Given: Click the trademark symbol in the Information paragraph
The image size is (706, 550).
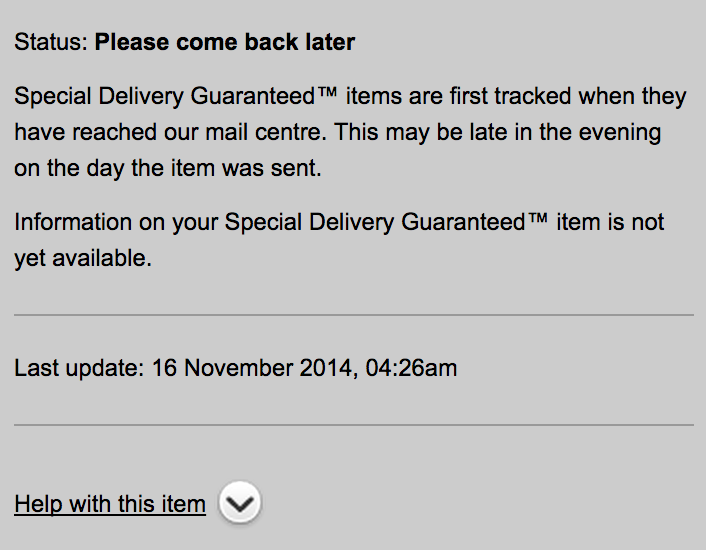Looking at the screenshot, I should (x=538, y=218).
